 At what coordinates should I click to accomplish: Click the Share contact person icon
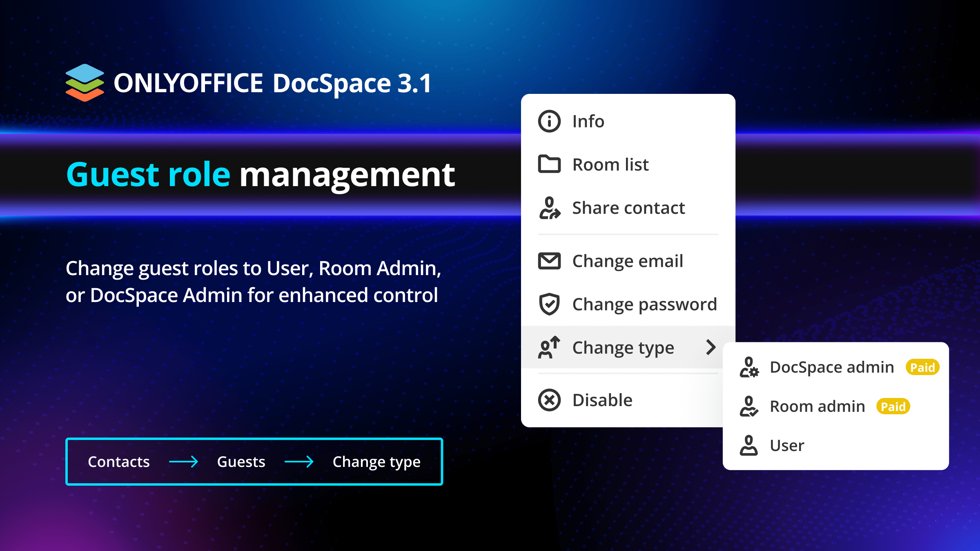pyautogui.click(x=550, y=208)
